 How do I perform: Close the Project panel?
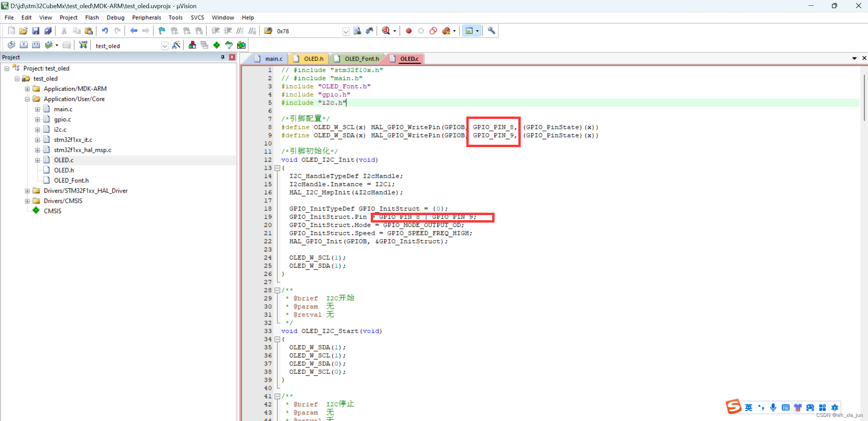[232, 57]
